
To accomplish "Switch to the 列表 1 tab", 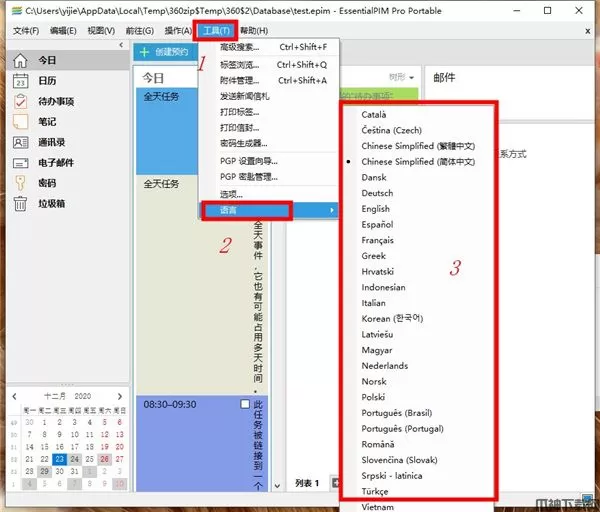I will click(307, 483).
